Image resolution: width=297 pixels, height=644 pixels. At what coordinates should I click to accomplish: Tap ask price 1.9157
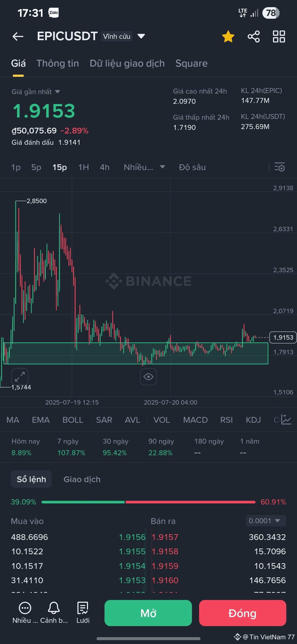(165, 537)
